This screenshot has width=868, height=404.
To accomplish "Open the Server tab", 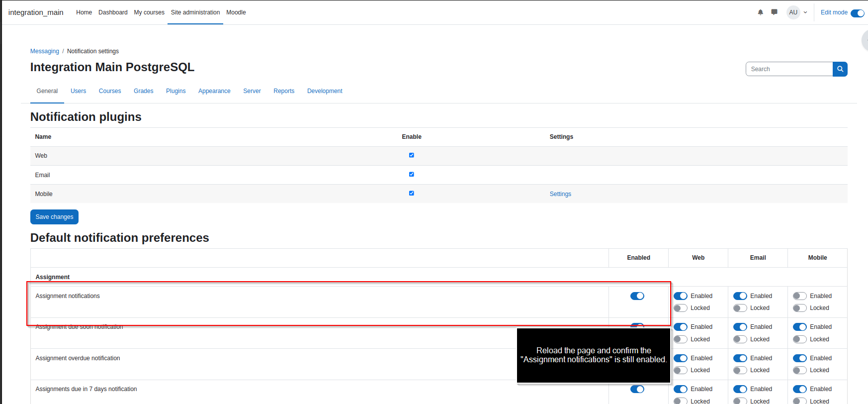I will [252, 91].
